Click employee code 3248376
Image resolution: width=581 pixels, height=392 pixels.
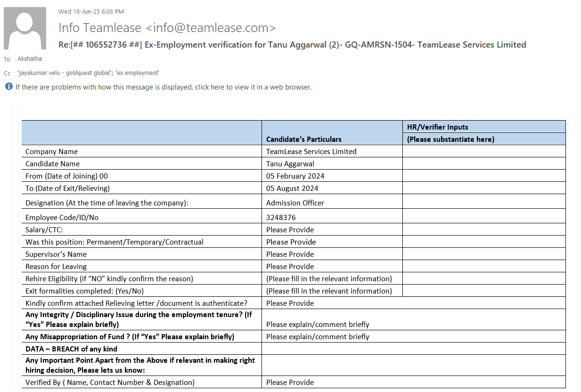point(281,217)
